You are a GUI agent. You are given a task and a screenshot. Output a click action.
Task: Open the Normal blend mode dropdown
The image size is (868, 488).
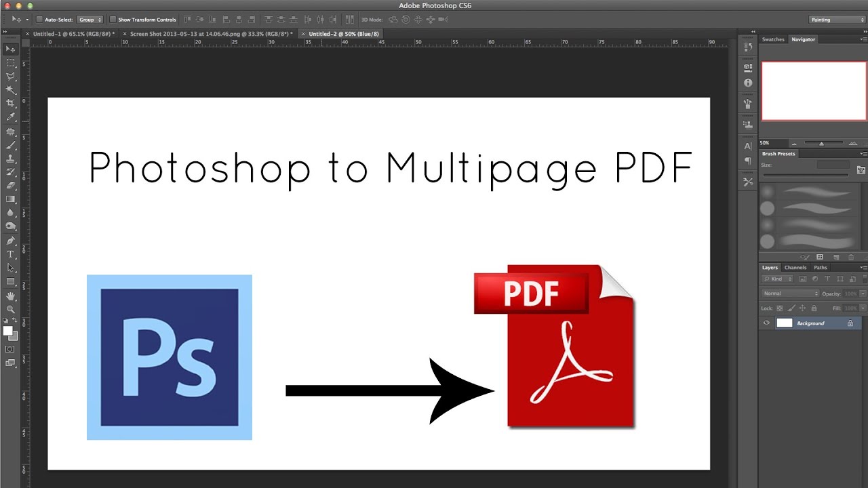click(790, 293)
